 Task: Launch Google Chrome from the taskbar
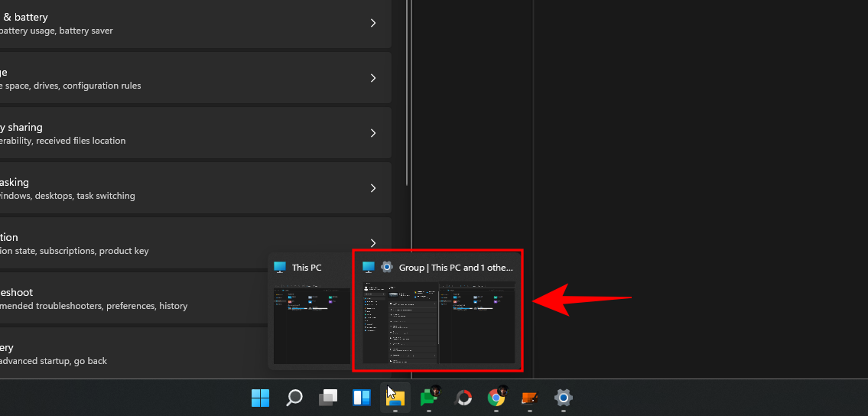(x=496, y=398)
